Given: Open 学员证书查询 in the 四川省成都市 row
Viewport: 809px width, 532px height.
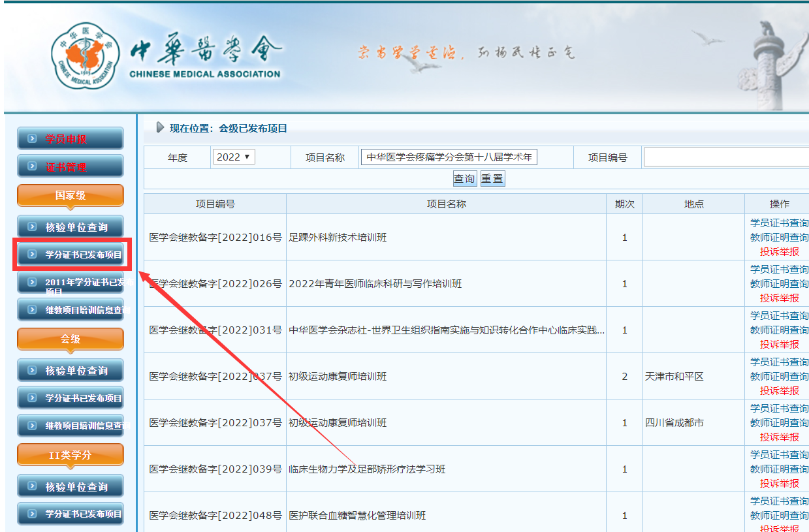Looking at the screenshot, I should pos(779,409).
